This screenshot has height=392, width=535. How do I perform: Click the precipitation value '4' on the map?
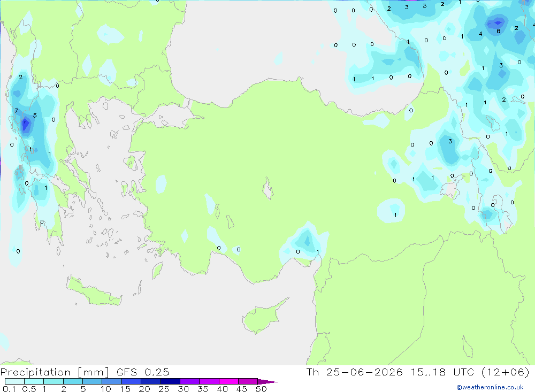pos(480,34)
